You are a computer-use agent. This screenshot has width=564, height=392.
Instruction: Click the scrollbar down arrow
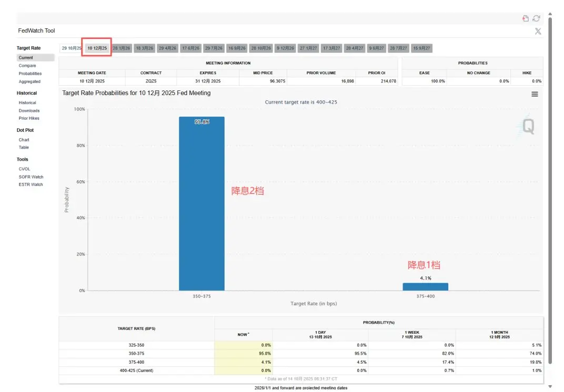550,387
